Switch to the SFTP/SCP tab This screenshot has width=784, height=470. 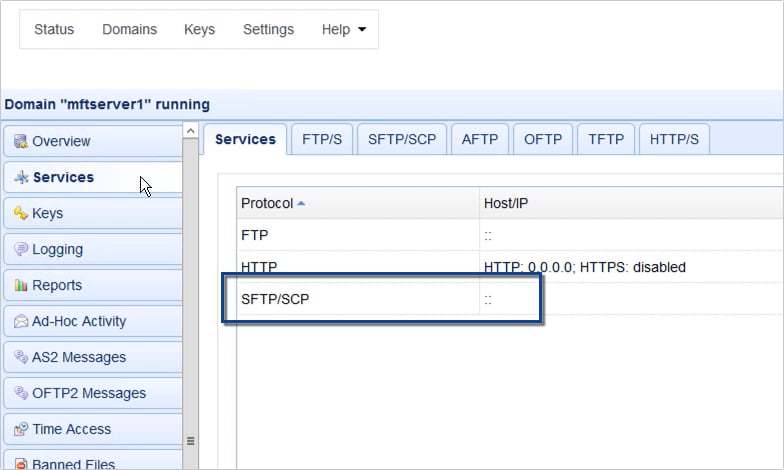point(402,139)
